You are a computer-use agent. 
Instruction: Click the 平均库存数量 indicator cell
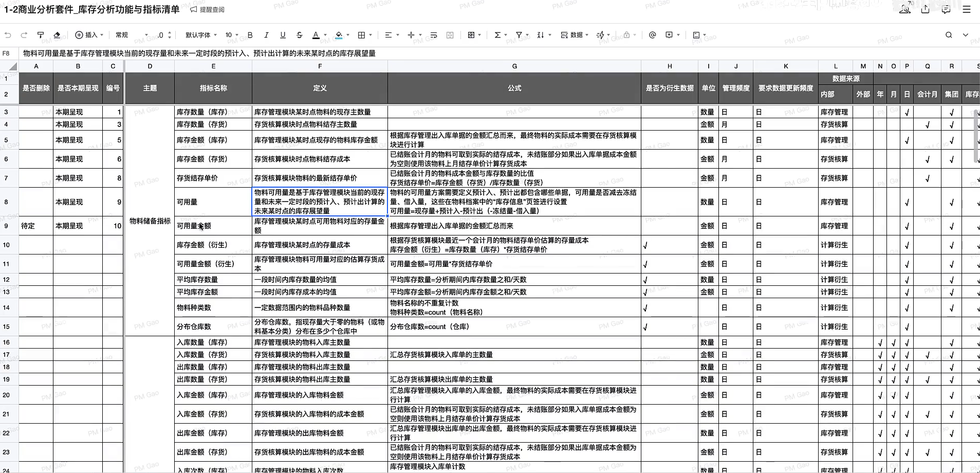click(213, 280)
